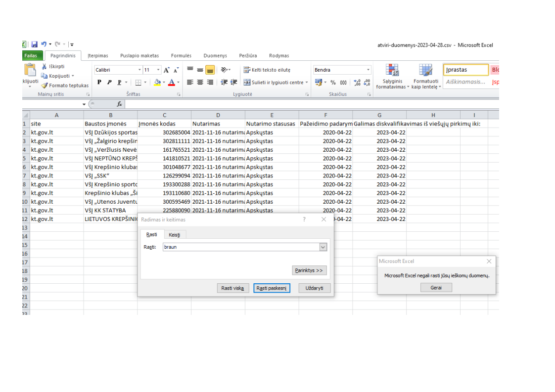Expand the Bendra number format dropdown
The height and width of the screenshot is (392, 555).
pyautogui.click(x=368, y=70)
